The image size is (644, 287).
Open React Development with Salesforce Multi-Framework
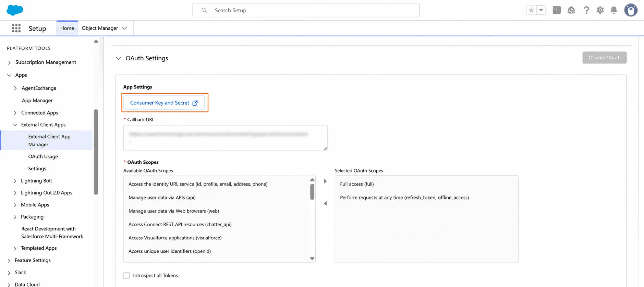52,232
